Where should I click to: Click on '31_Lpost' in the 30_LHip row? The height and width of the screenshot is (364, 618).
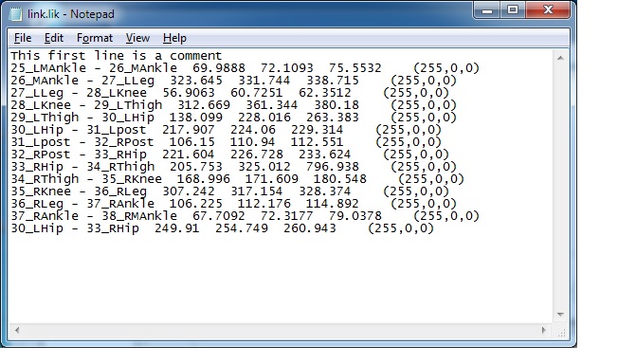point(117,129)
